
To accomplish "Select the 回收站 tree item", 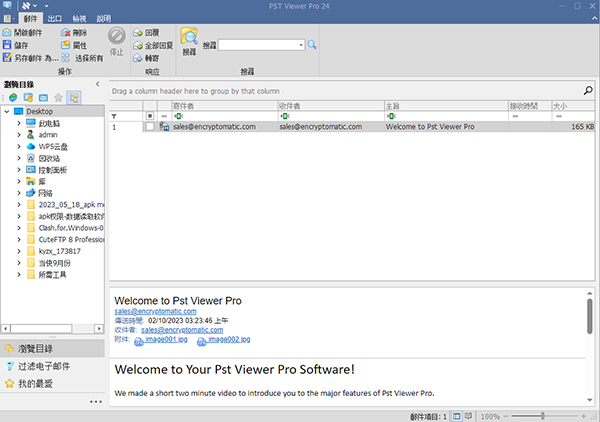I will point(49,158).
